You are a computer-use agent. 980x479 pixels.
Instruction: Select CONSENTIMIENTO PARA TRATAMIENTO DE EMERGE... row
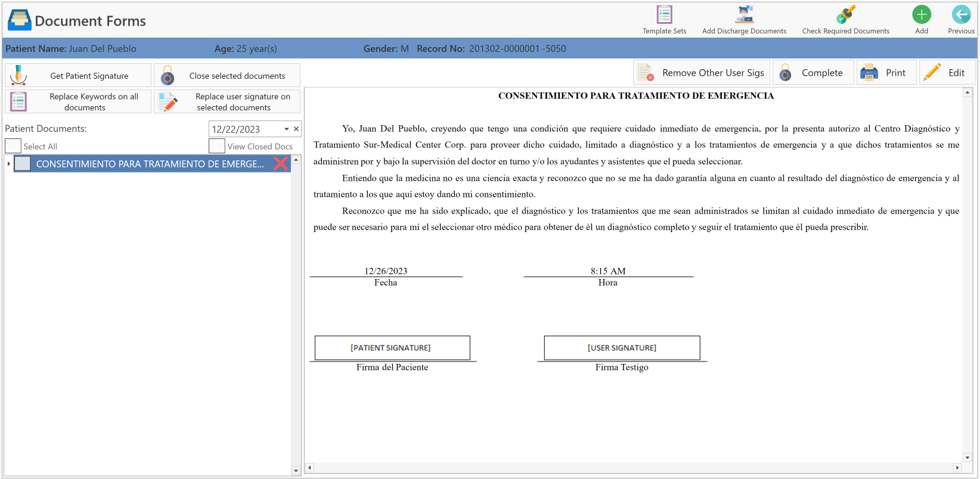[152, 163]
